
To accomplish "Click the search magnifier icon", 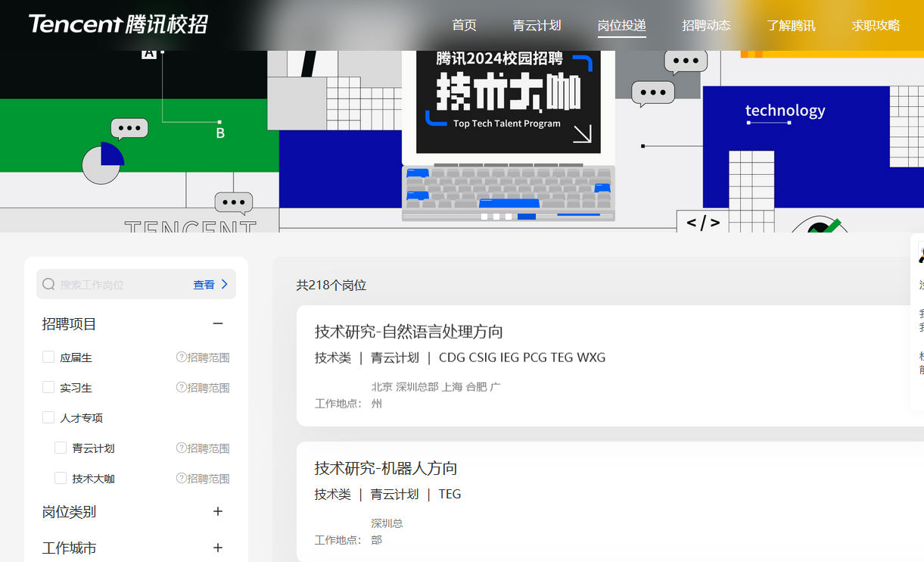I will click(48, 284).
